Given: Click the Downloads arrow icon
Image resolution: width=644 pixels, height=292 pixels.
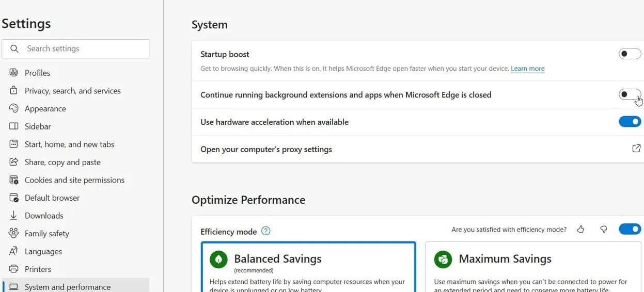Looking at the screenshot, I should tap(14, 216).
